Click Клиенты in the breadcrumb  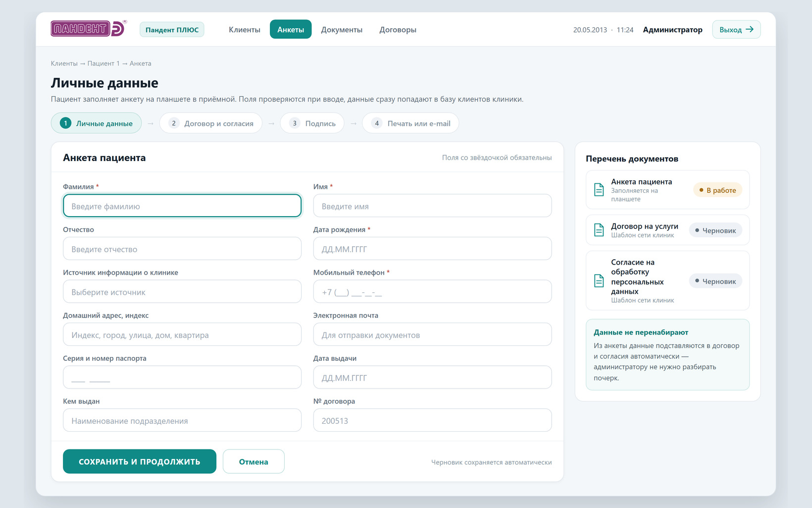point(64,63)
